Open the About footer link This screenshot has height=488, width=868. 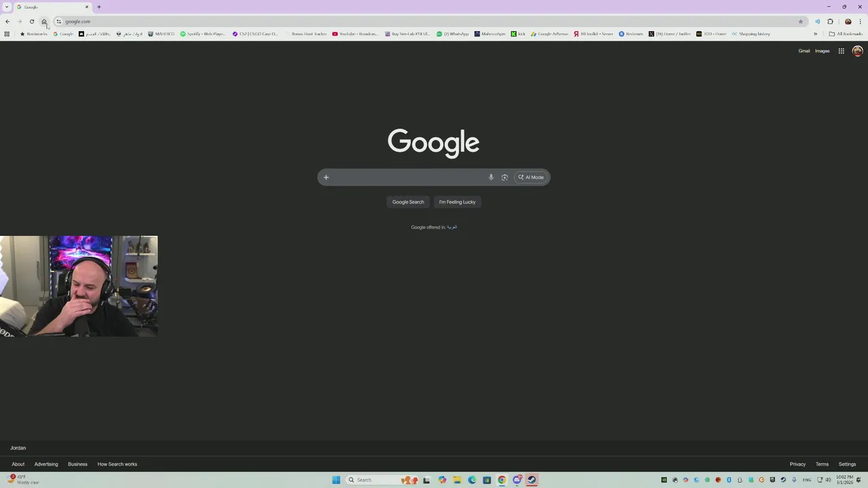click(18, 464)
